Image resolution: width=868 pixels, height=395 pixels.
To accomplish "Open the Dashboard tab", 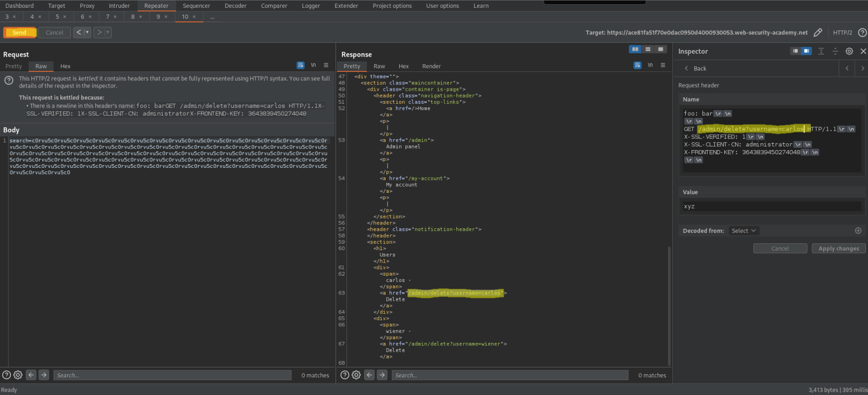I will pos(19,6).
